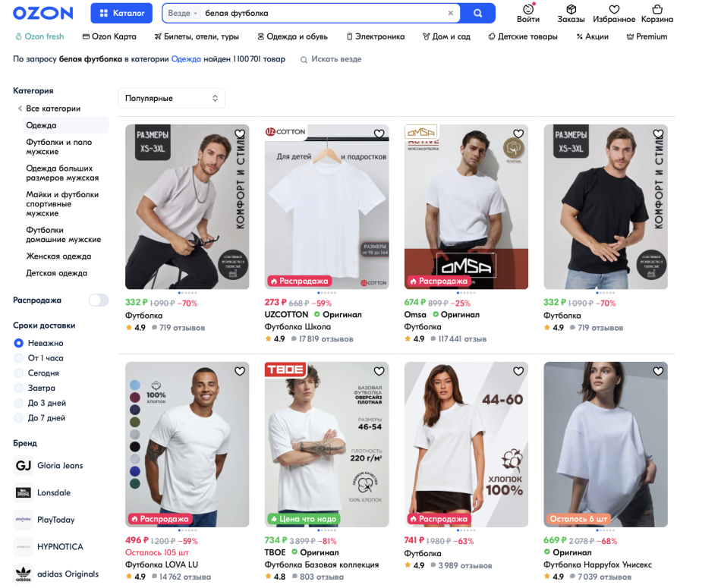The height and width of the screenshot is (588, 721).
Task: Open Ozon fresh in navigation
Action: coord(39,36)
